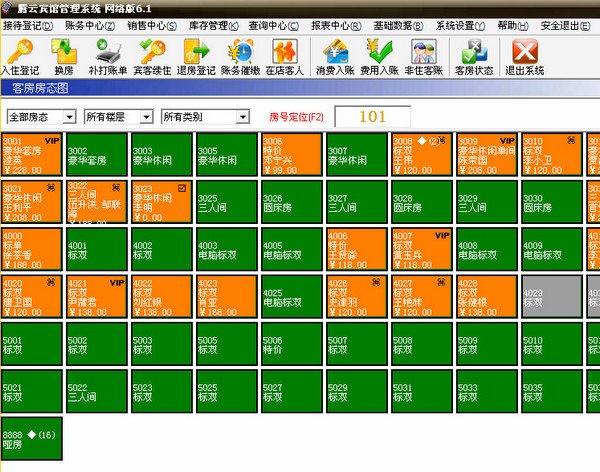600x472 pixels.
Task: Select vacant room 4003 电脑标双
Action: (x=227, y=249)
